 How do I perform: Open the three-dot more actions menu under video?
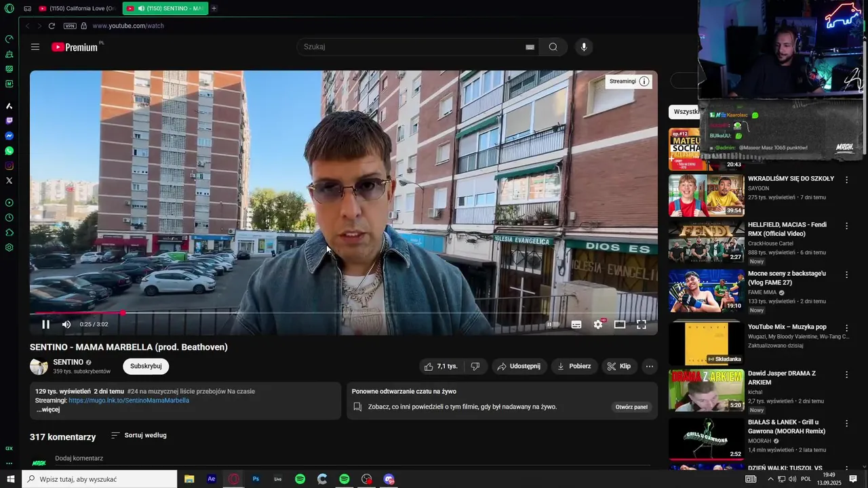click(650, 367)
